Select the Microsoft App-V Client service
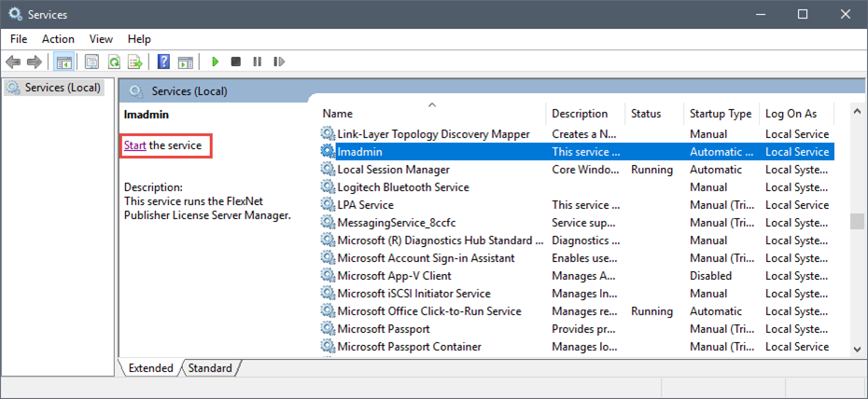 (578, 275)
